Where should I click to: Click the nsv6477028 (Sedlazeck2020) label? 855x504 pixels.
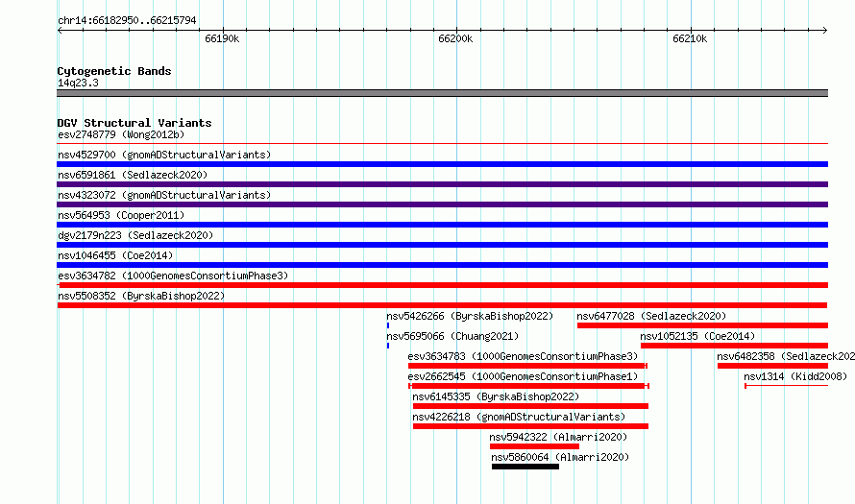click(x=651, y=316)
